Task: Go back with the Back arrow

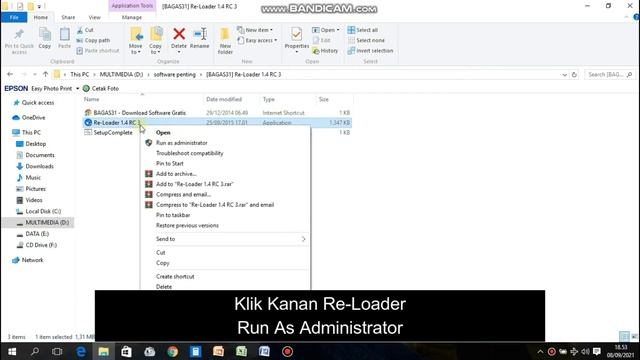Action: [x=10, y=74]
